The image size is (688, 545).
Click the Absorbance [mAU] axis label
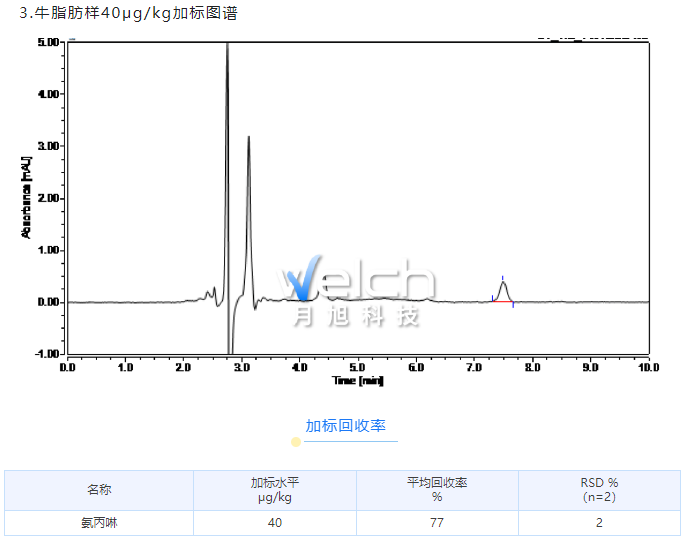pos(27,196)
